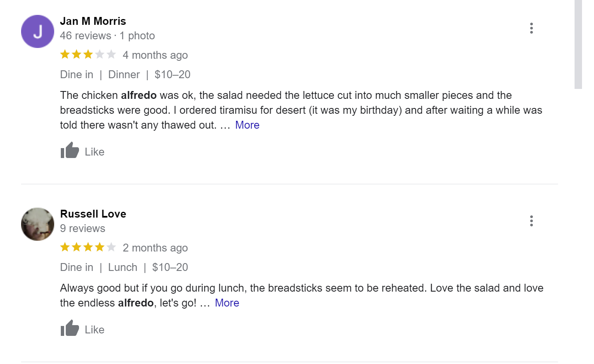This screenshot has width=594, height=364.
Task: Click Jan M Morris's purple profile avatar
Action: (37, 31)
